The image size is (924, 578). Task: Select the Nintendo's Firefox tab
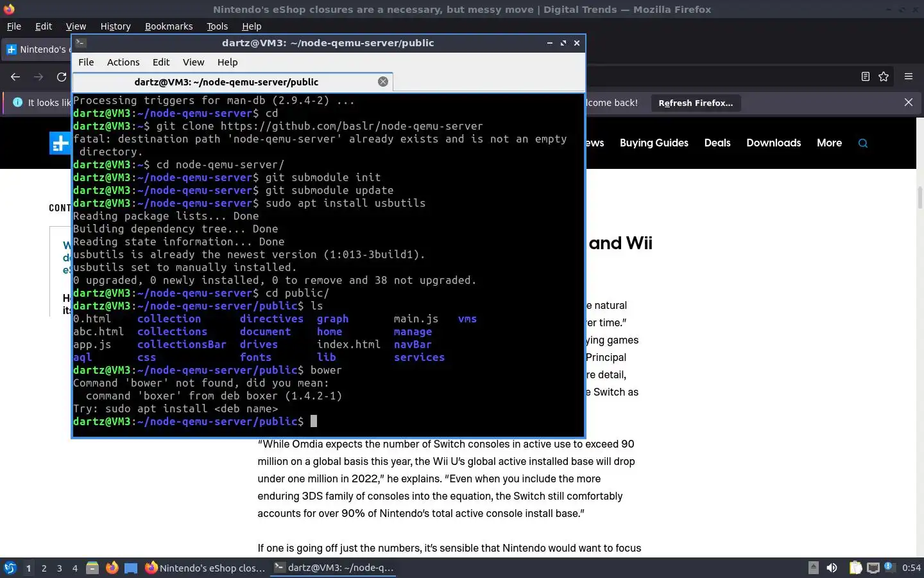[37, 49]
